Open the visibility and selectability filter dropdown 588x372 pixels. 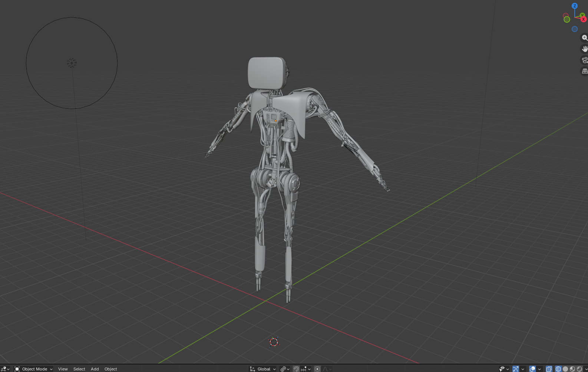504,369
